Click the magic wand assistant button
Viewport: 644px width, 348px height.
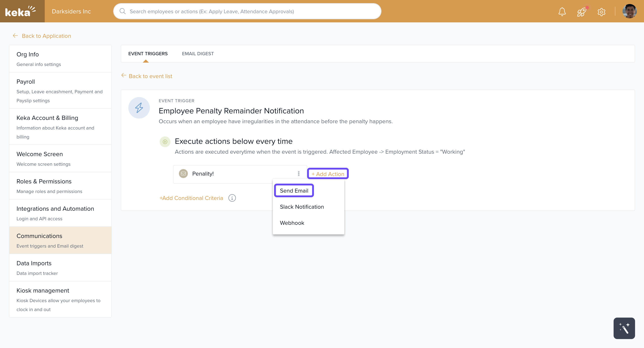(x=624, y=328)
